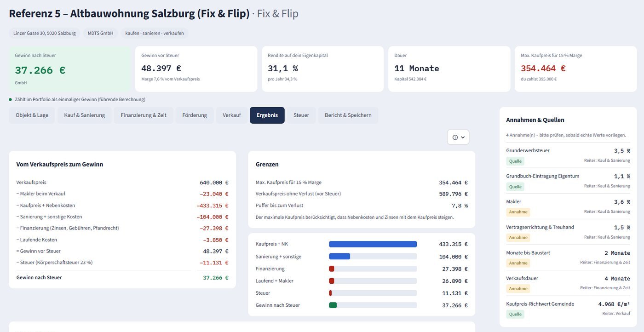Click the Annahme badge under Monate bis Baustart
The width and height of the screenshot is (644, 332).
click(518, 263)
